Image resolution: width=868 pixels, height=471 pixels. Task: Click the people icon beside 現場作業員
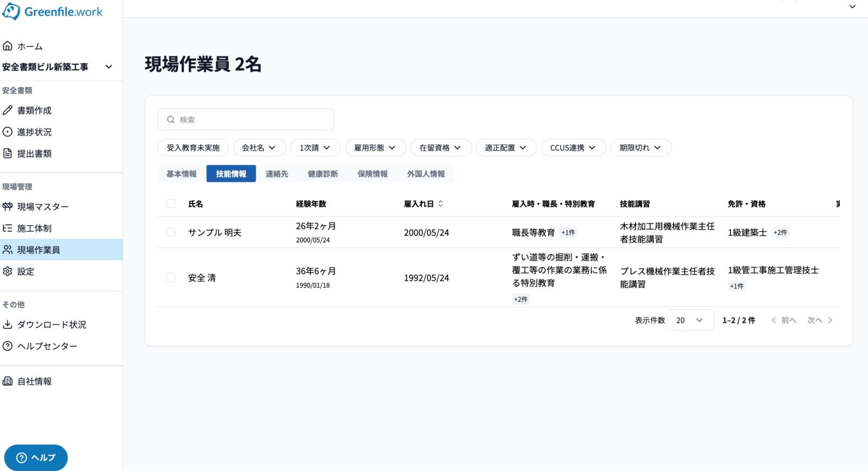coord(8,250)
